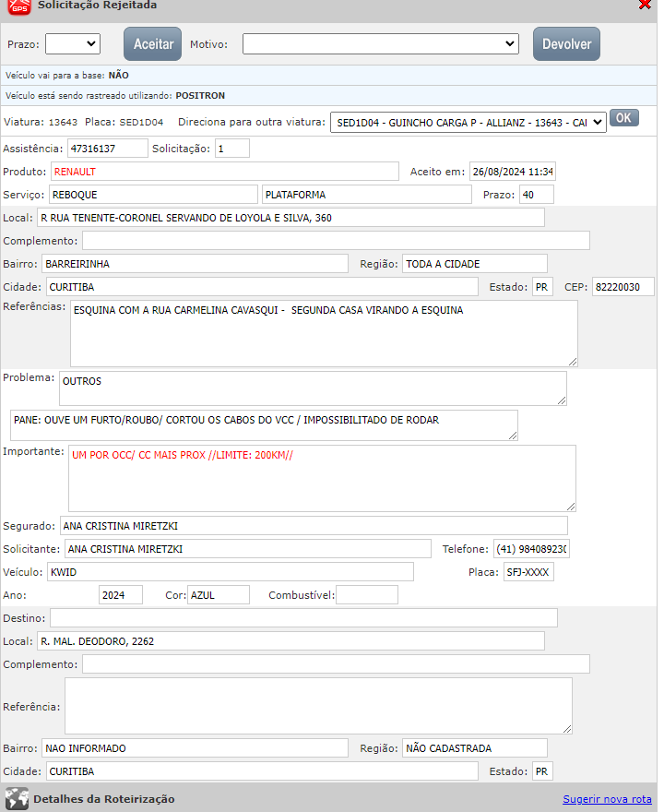Confirm vehicle redirect with OK button

click(x=624, y=118)
